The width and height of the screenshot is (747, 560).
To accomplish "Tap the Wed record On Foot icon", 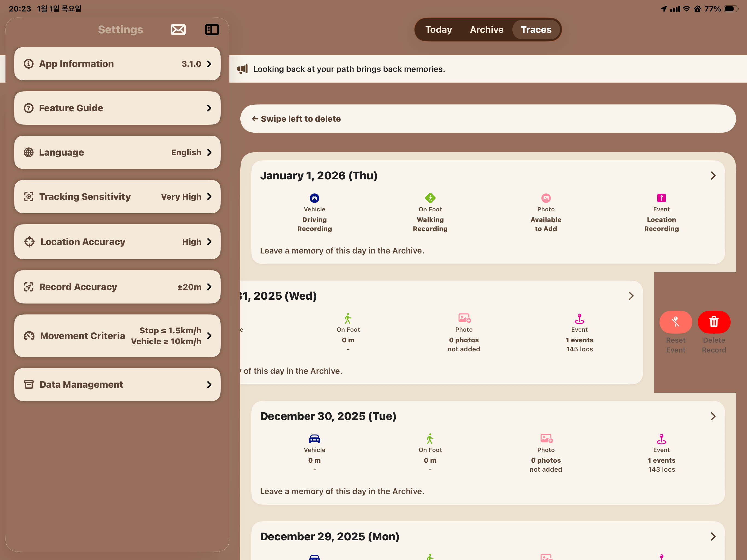I will click(x=348, y=318).
